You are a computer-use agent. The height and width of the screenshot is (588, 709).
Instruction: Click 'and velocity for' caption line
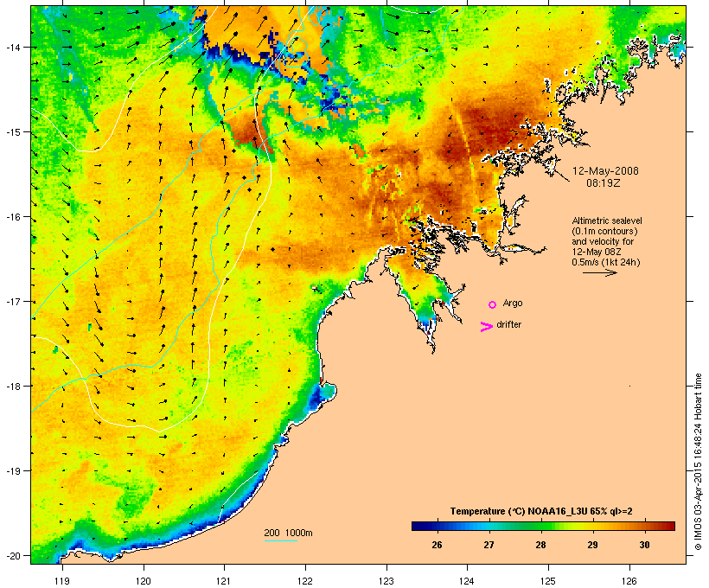(603, 241)
